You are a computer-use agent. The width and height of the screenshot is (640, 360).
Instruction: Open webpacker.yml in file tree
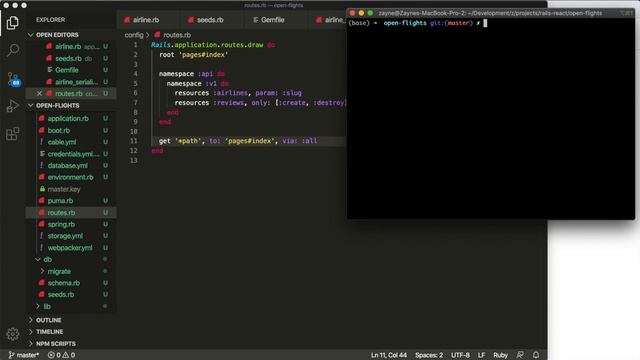coord(71,248)
